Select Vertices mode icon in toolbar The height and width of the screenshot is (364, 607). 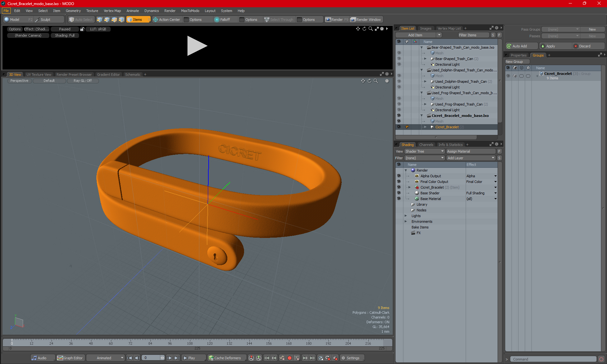click(x=100, y=20)
